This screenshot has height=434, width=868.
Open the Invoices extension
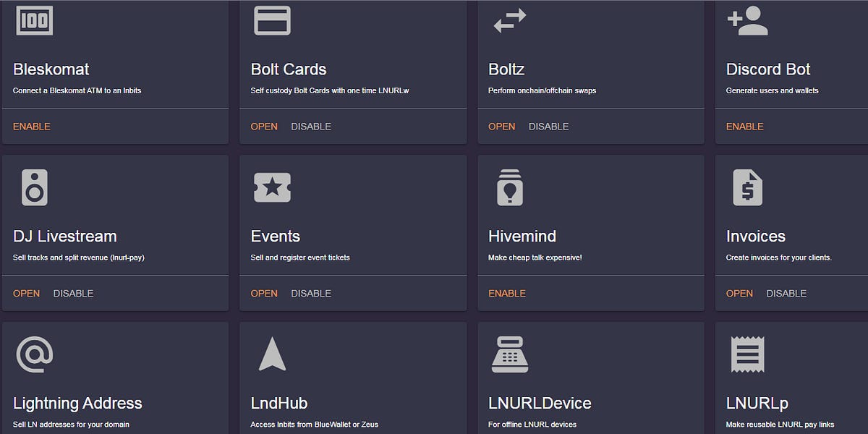point(739,293)
